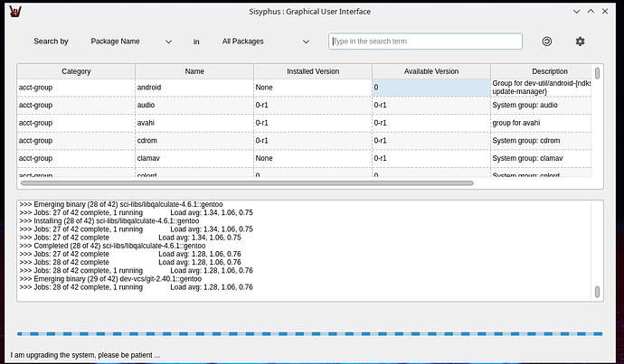Viewport: 624px width, 364px height.
Task: Sort by the Available Version column header
Action: pos(431,71)
